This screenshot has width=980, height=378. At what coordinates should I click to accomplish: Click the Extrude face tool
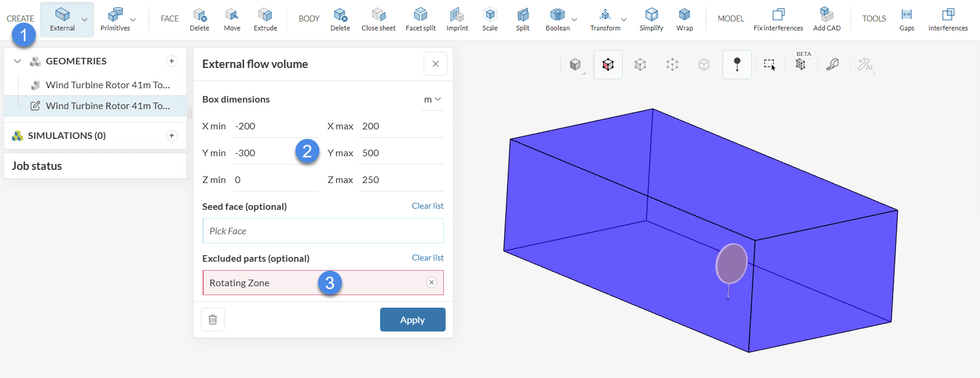(265, 19)
